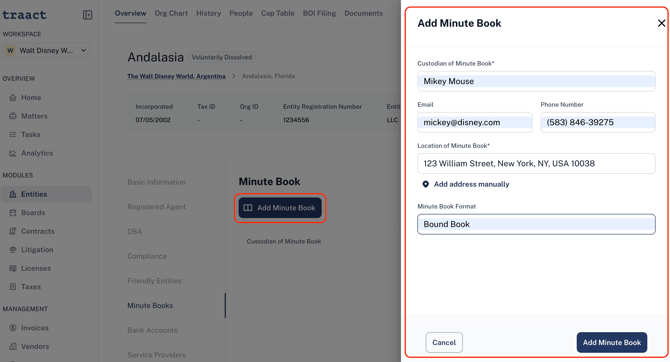Open The Walt Disney World, Argentina link
670x362 pixels.
176,76
